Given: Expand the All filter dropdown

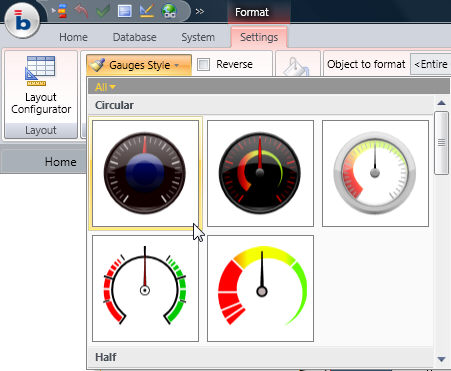Looking at the screenshot, I should pyautogui.click(x=105, y=87).
